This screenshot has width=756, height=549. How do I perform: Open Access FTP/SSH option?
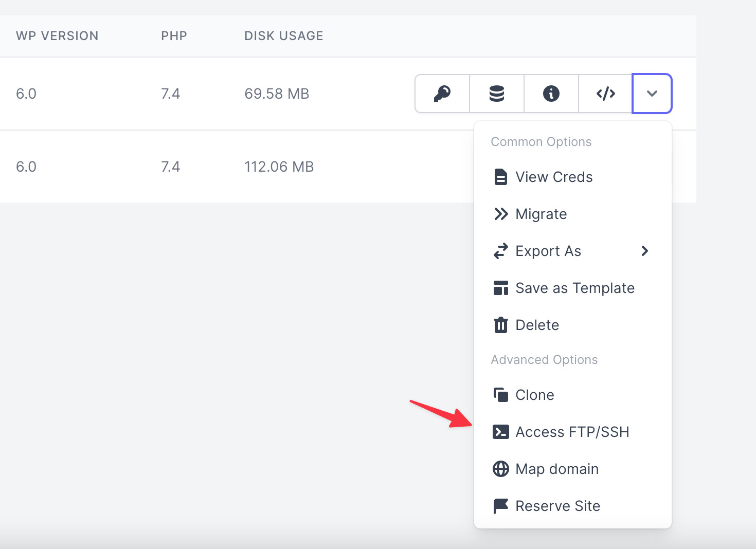click(x=573, y=432)
